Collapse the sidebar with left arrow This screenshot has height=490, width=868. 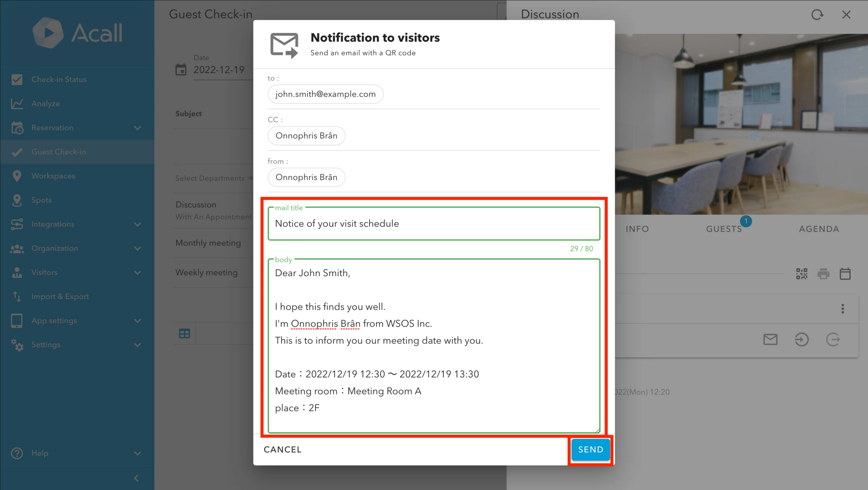click(136, 478)
